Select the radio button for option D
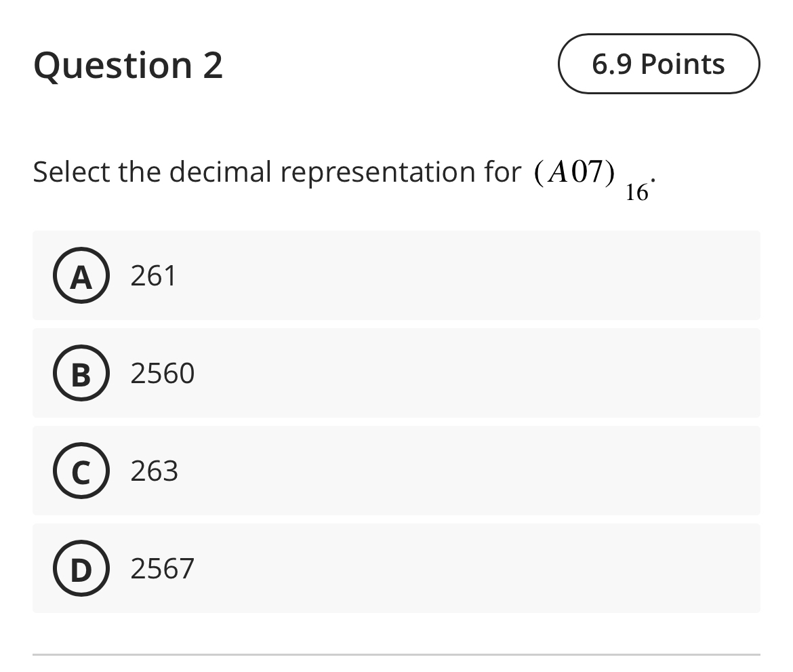 81,569
